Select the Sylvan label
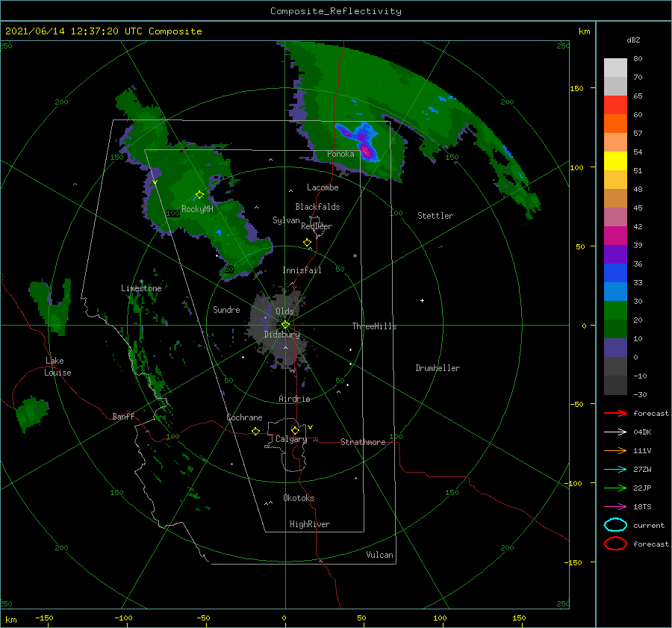The width and height of the screenshot is (672, 628). 286,220
